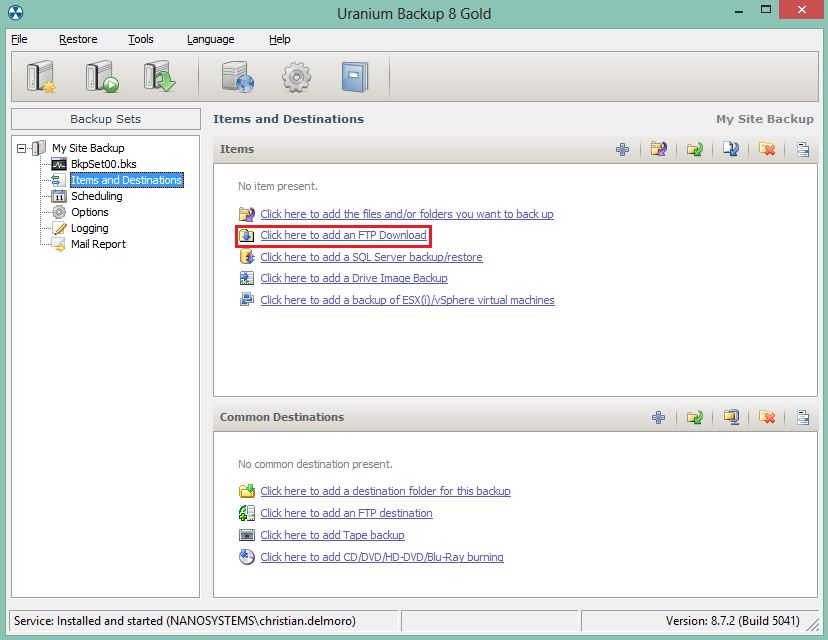Open the File menu

click(x=19, y=39)
